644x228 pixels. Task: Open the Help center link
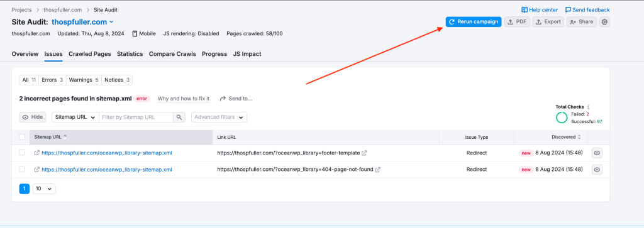(540, 10)
